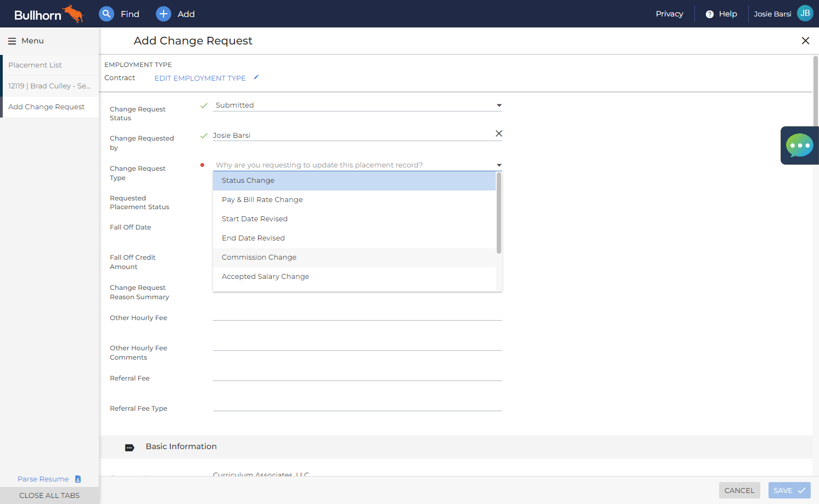Open the Find magnifier search icon
Viewport: 819px width, 504px height.
coord(106,14)
